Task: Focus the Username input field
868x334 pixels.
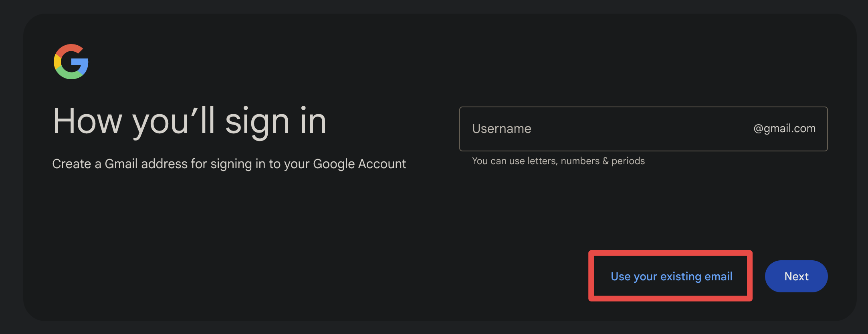Action: (643, 129)
